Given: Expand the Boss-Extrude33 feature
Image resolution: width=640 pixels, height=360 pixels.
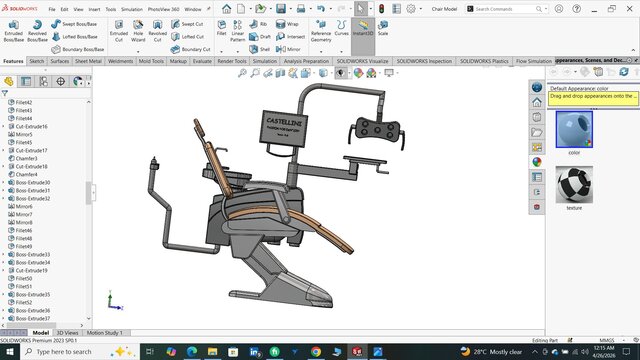Looking at the screenshot, I should (3, 254).
